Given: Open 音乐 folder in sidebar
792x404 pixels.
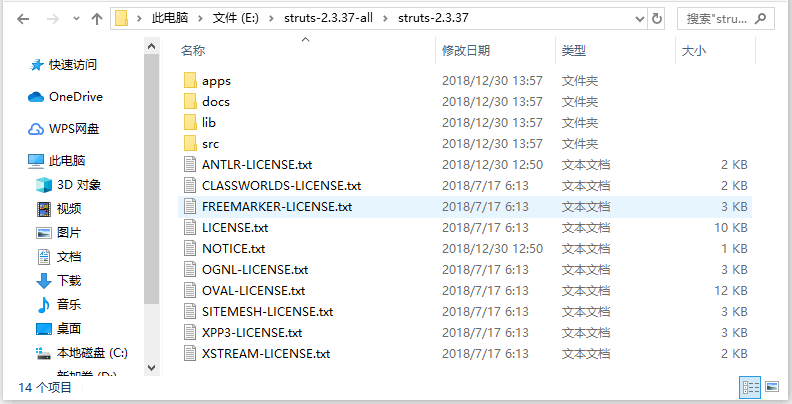Looking at the screenshot, I should (x=69, y=305).
